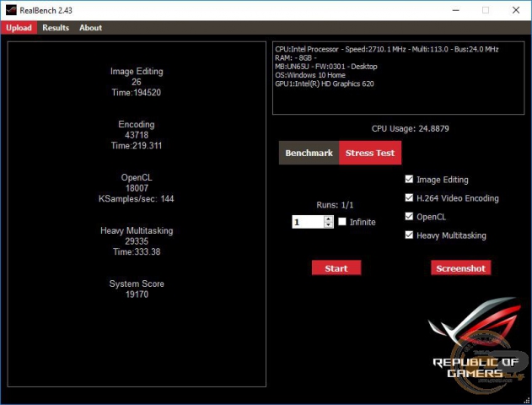Click the RealBench icon in the title bar
Viewport: 532px width, 405px height.
(x=12, y=10)
